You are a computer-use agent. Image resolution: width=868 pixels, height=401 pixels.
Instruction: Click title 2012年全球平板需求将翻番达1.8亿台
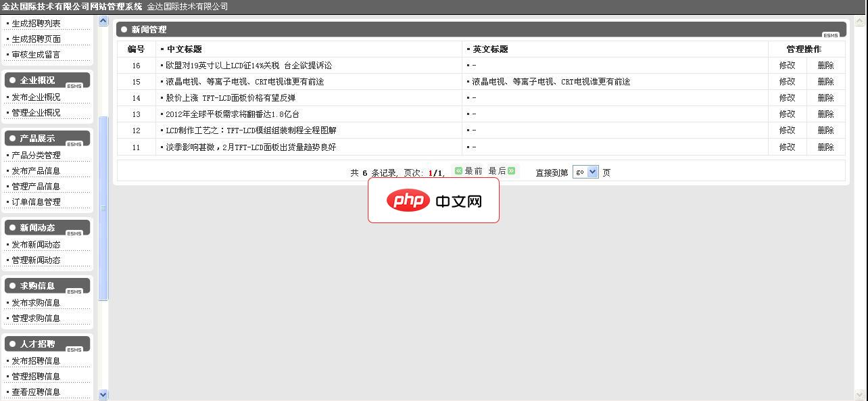tap(233, 114)
